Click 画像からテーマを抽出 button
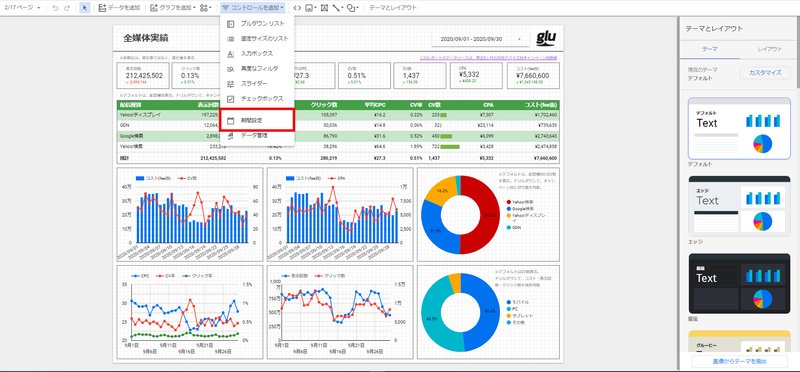 739,361
